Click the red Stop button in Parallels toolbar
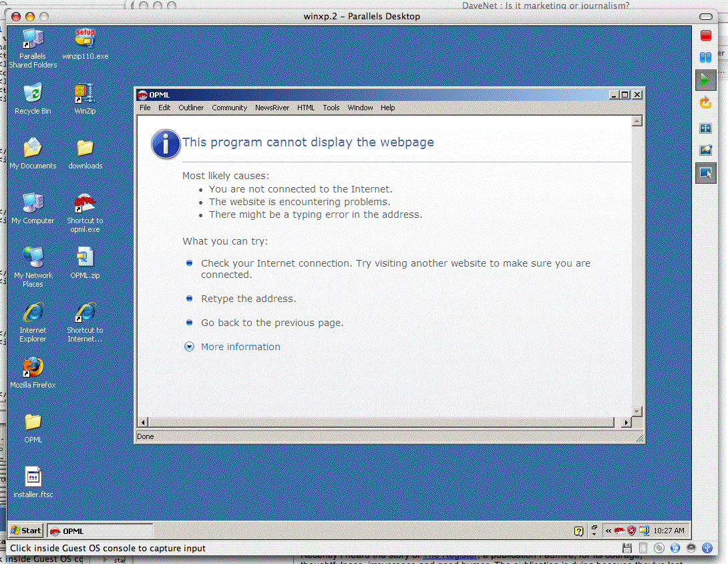The width and height of the screenshot is (728, 564). (x=705, y=36)
